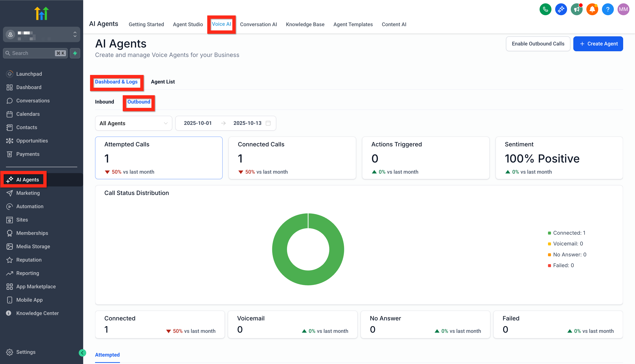Open the orange notifications bell
This screenshot has height=364, width=635.
point(592,9)
